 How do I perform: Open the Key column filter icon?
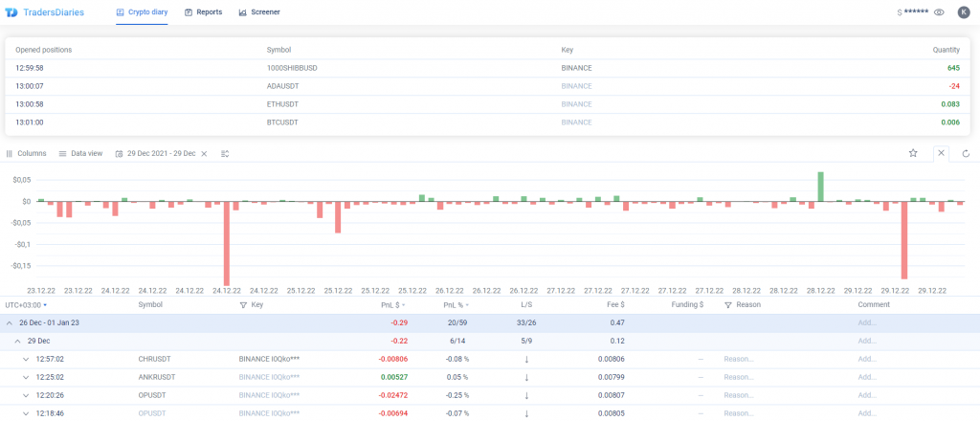[x=243, y=305]
